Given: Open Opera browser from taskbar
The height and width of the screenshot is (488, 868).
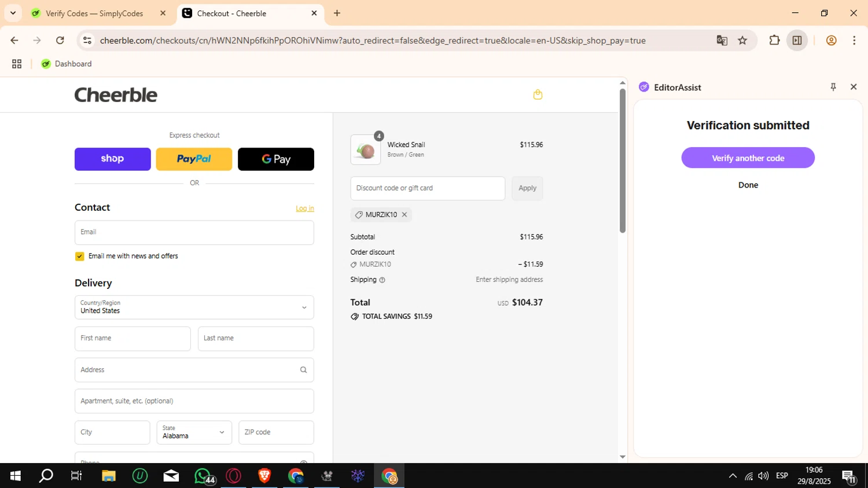Looking at the screenshot, I should click(234, 476).
